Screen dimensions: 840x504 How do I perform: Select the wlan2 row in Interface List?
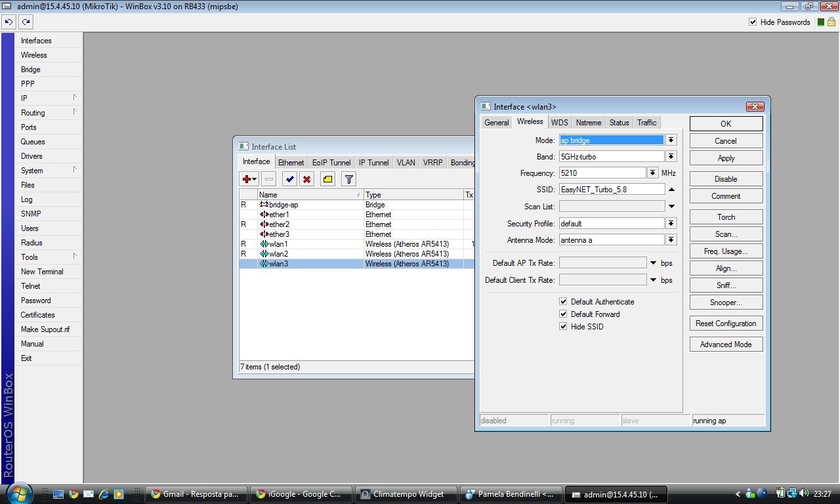(x=356, y=254)
